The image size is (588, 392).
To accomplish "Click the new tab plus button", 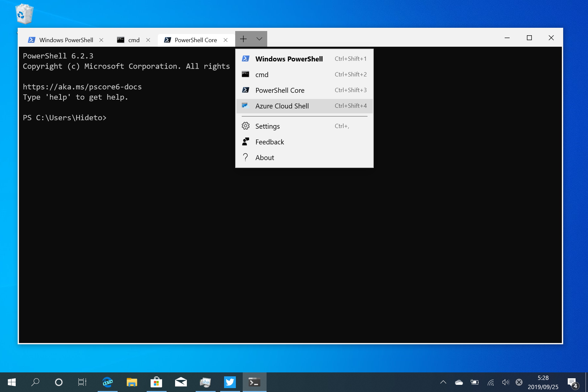I will point(243,39).
